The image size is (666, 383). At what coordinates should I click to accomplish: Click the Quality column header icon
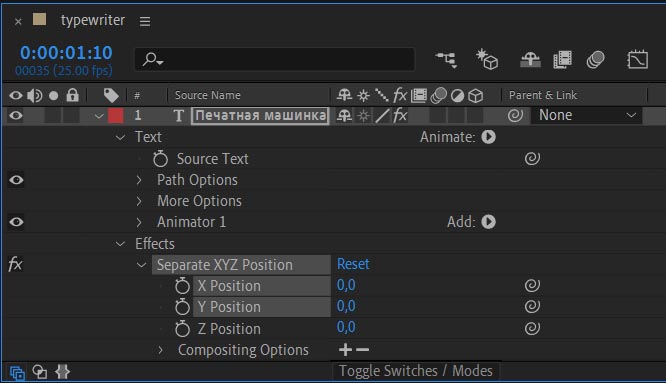point(381,95)
